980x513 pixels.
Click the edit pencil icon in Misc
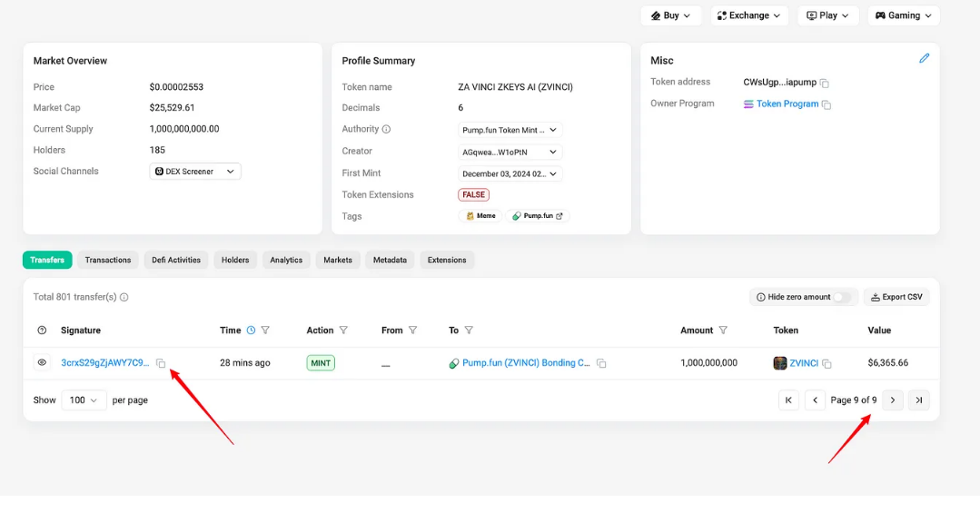[x=924, y=58]
